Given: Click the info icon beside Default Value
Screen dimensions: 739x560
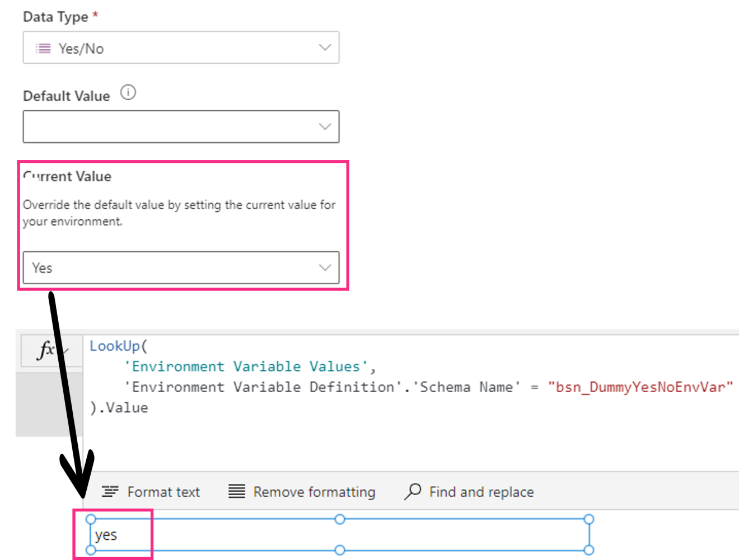Looking at the screenshot, I should point(128,92).
